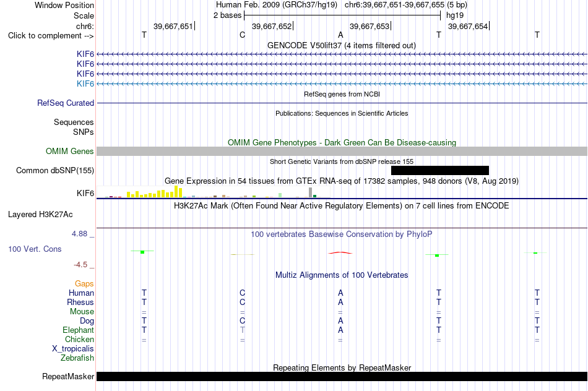Click the faded T in the Elephant row
This screenshot has height=391, width=588.
[x=242, y=330]
